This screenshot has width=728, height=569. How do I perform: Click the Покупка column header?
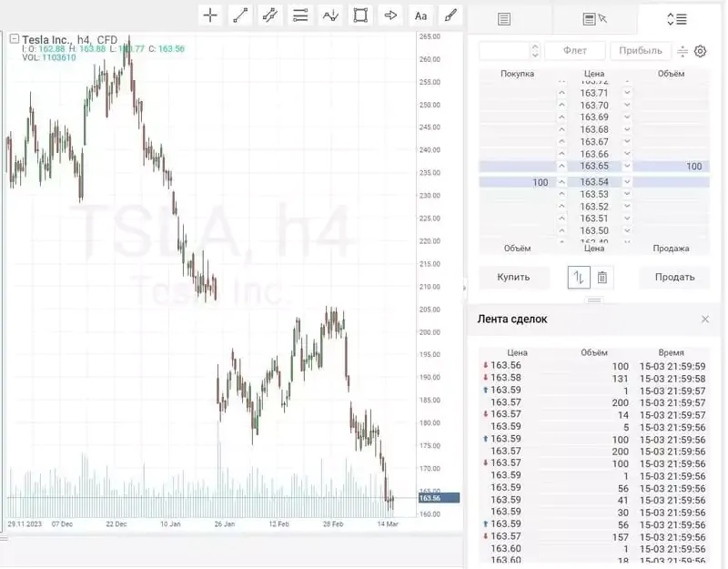coord(517,74)
